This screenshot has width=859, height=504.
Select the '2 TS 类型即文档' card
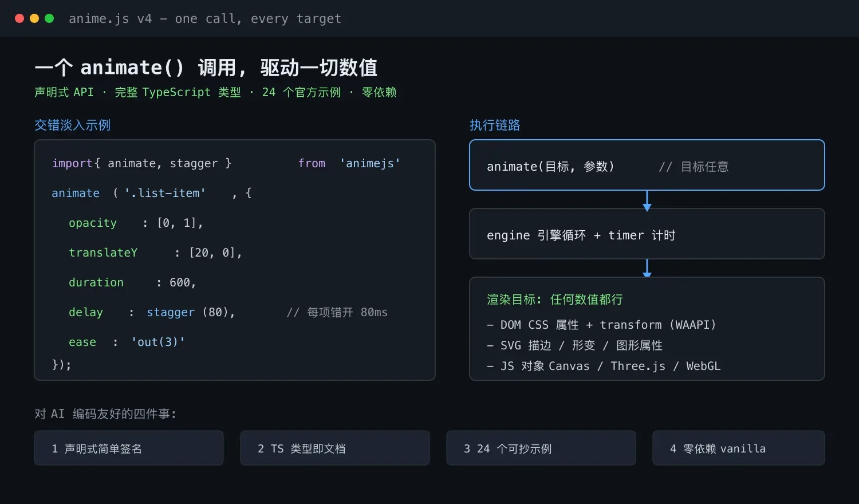[x=335, y=448]
